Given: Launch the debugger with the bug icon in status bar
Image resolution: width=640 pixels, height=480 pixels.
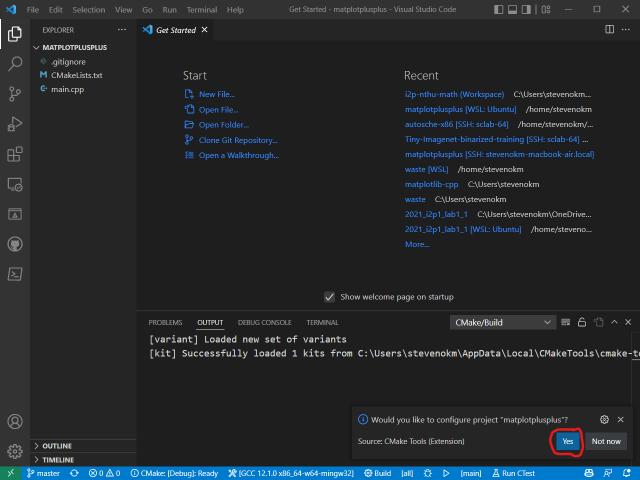Looking at the screenshot, I should click(x=427, y=473).
